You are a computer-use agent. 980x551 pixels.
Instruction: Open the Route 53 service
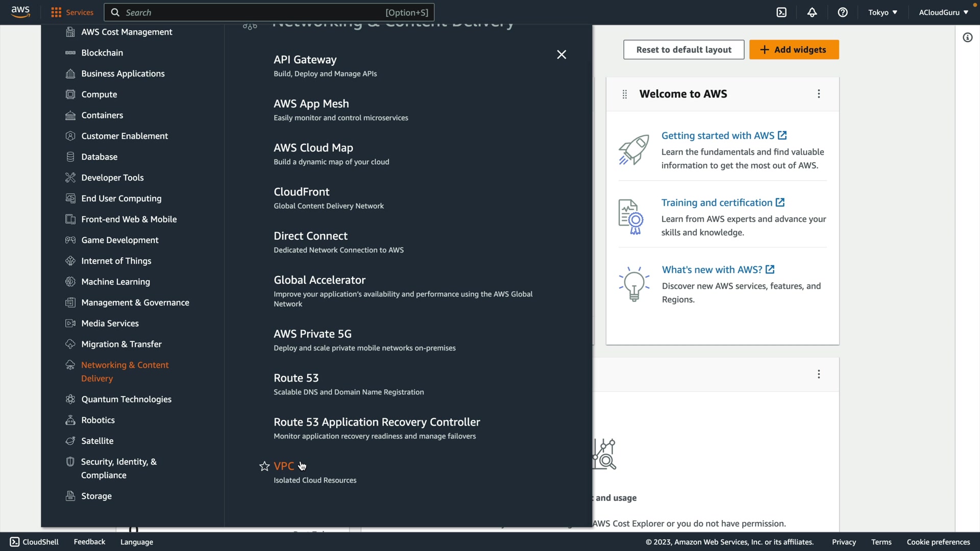pyautogui.click(x=296, y=378)
